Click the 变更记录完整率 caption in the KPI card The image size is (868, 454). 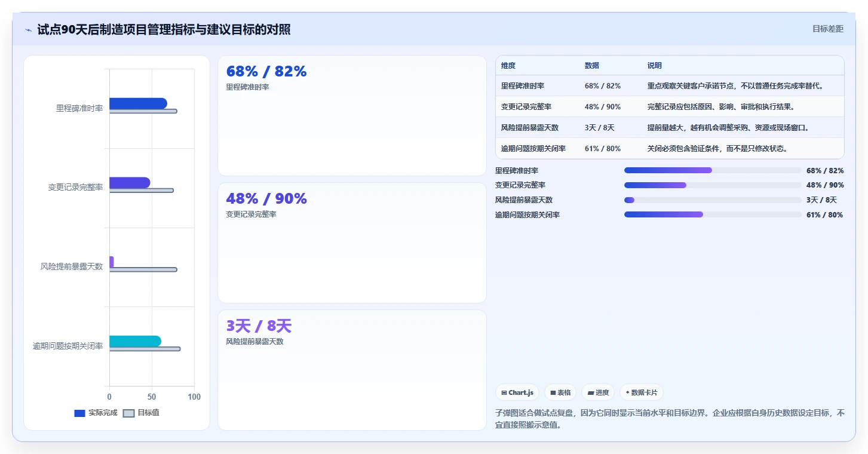pyautogui.click(x=251, y=214)
